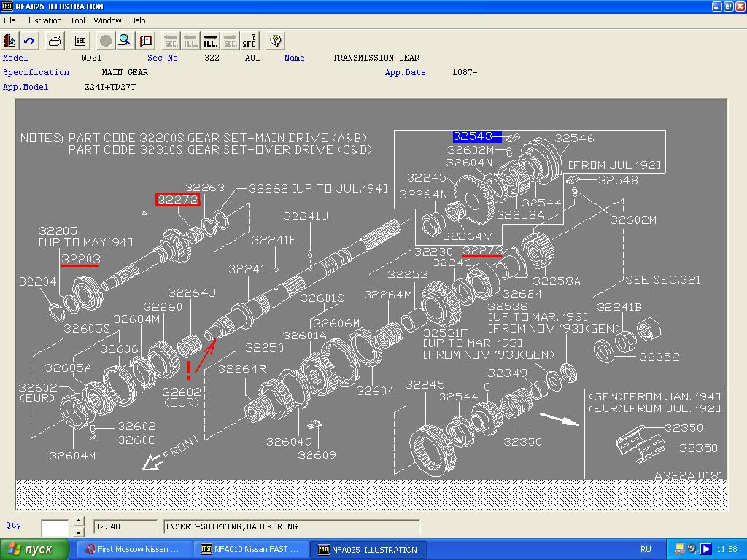The width and height of the screenshot is (747, 560).
Task: Click the SEC question-mark section info icon
Action: (249, 41)
